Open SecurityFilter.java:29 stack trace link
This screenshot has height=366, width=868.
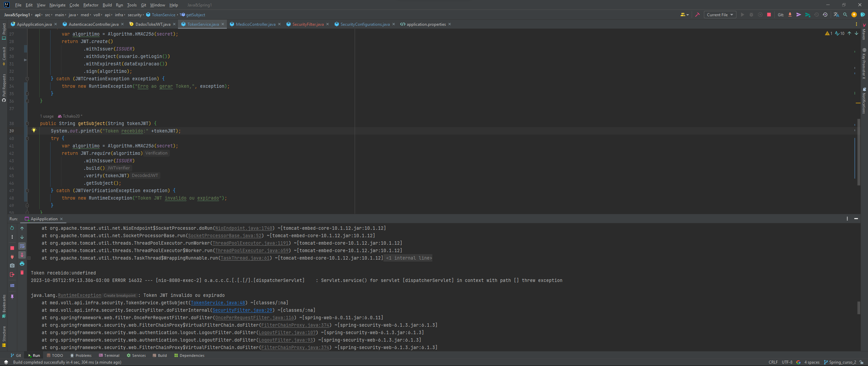[x=242, y=310]
